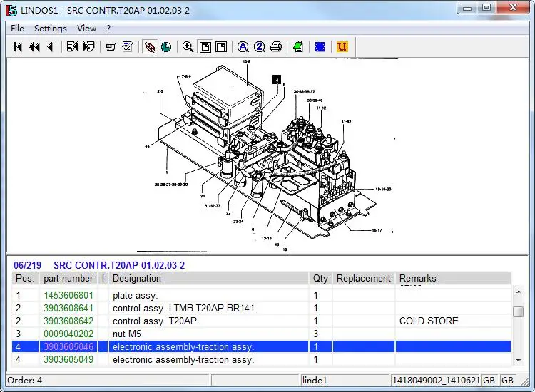Select part number 3903608642
This screenshot has width=535, height=392.
pos(68,321)
